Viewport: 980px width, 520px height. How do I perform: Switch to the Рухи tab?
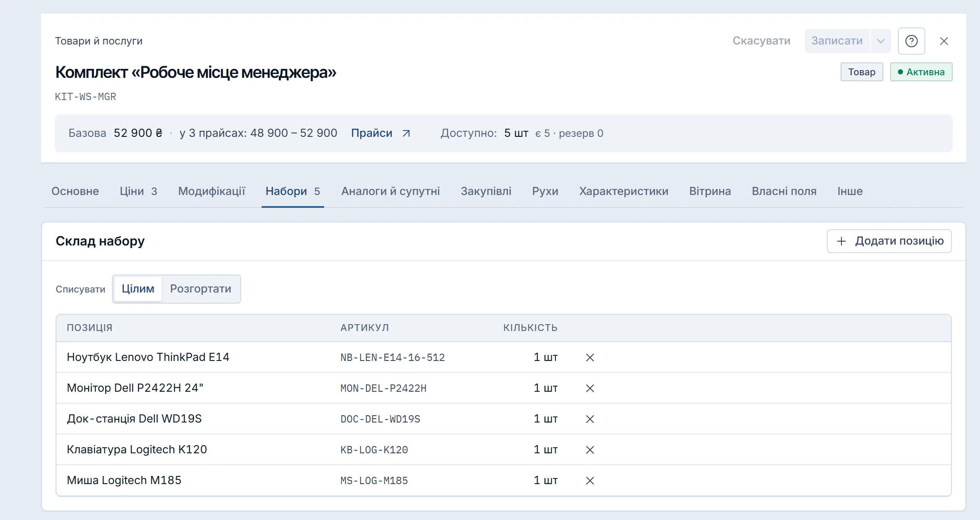point(545,191)
